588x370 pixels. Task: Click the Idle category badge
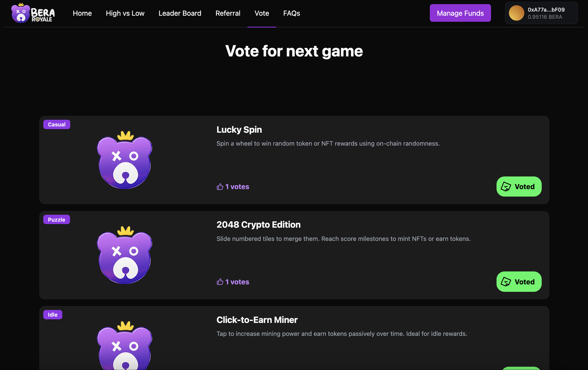tap(53, 315)
